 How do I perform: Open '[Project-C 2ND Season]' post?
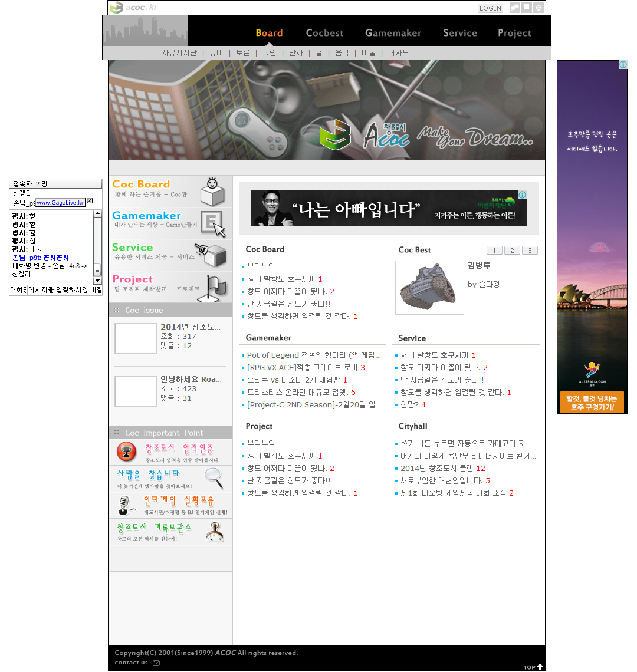314,404
